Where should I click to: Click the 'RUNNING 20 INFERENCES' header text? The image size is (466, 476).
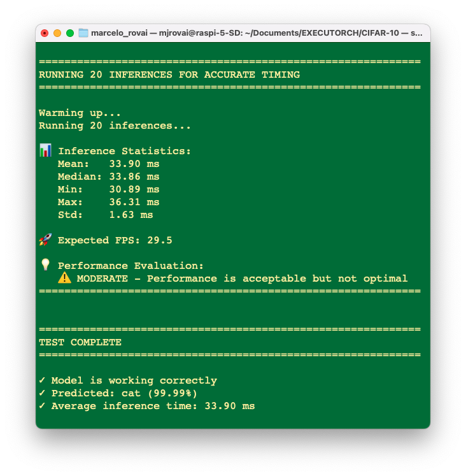click(x=169, y=75)
